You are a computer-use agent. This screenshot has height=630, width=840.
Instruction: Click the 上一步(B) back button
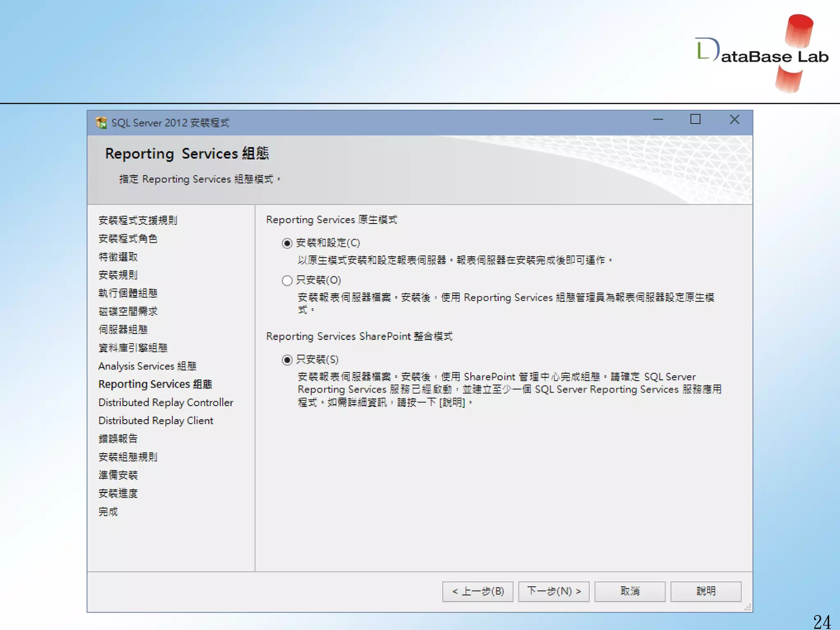tap(477, 591)
